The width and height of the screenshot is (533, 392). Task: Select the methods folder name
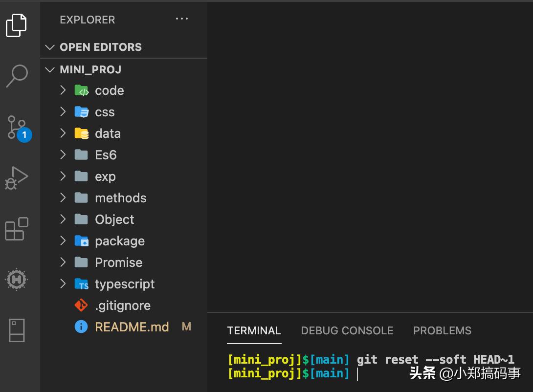pyautogui.click(x=121, y=197)
